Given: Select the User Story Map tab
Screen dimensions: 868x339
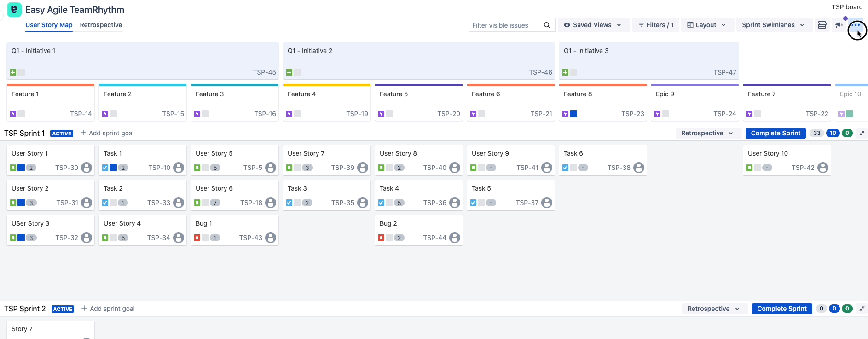Looking at the screenshot, I should coord(49,25).
